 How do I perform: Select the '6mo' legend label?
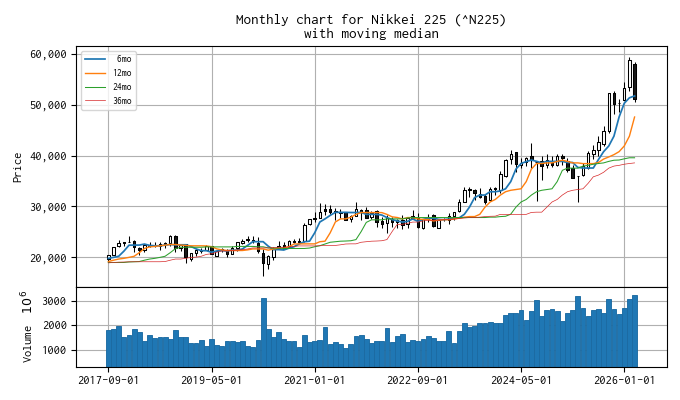tap(124, 59)
